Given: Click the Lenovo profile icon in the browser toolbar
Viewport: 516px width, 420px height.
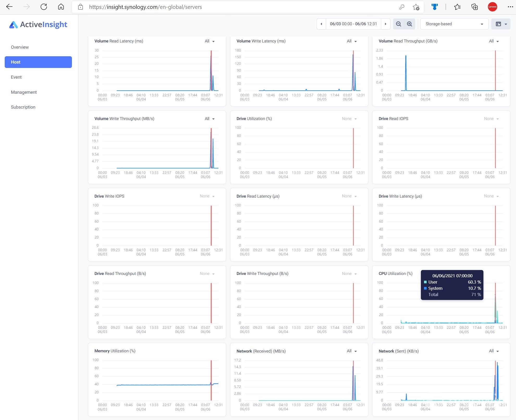Looking at the screenshot, I should point(492,7).
